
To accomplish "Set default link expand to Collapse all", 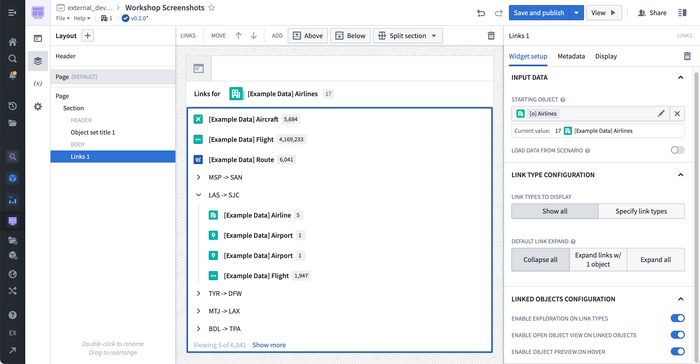I will 540,259.
